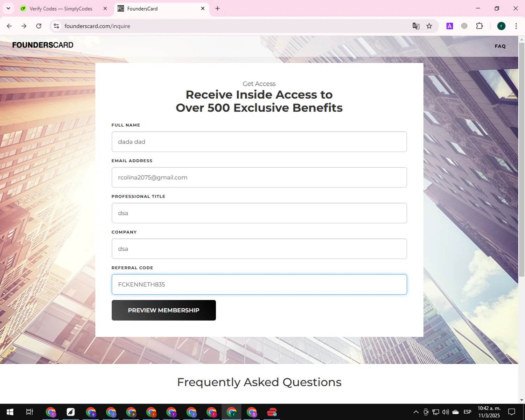Close the Verify Codes — SimplyCodes tab

[105, 9]
